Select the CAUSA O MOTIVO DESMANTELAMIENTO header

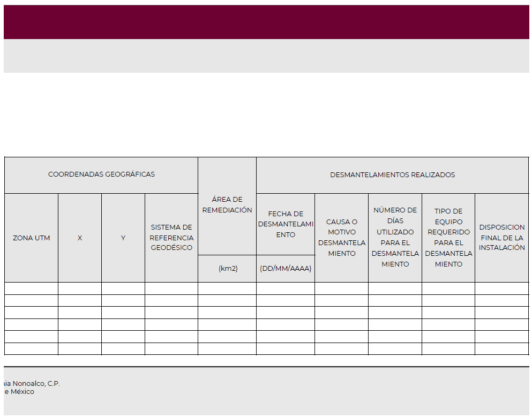pos(341,238)
